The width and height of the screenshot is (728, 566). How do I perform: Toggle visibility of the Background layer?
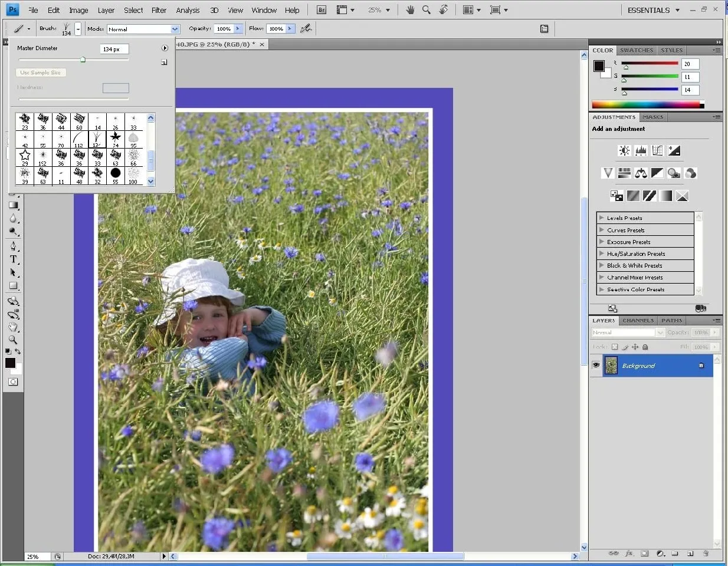point(596,366)
